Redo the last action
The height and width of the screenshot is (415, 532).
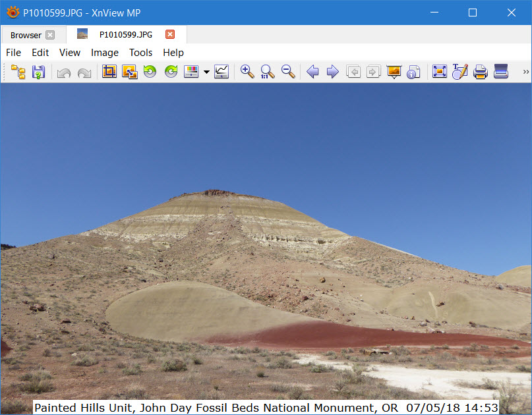tap(84, 72)
